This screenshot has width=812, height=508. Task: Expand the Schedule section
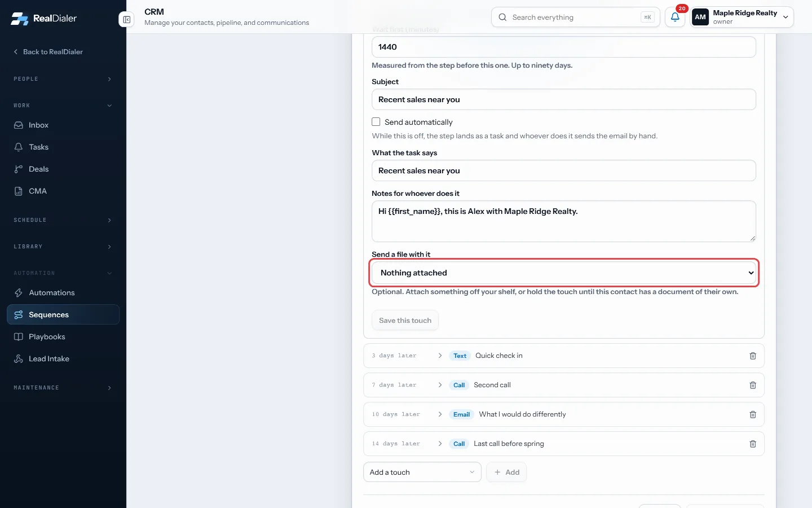tap(63, 220)
